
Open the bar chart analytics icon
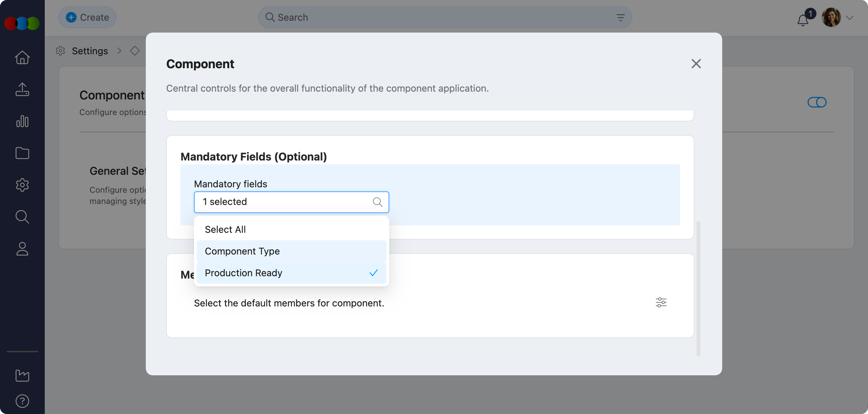[22, 121]
